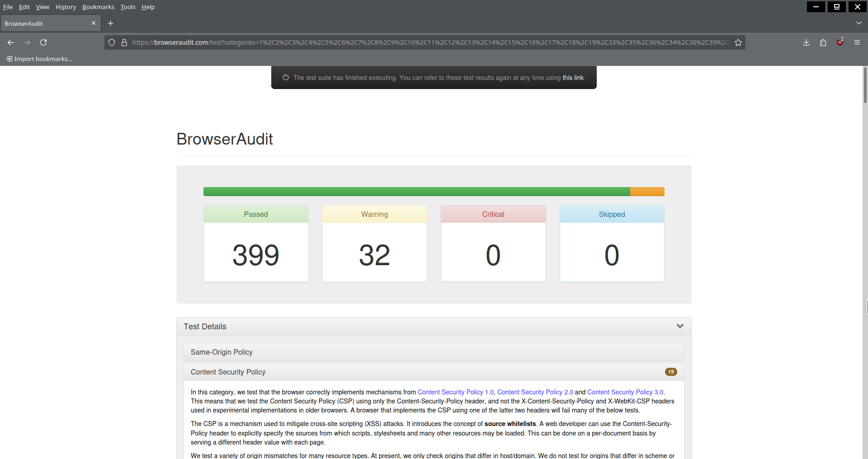Select the BrowserAudit tab
Screen dimensions: 868x459
tap(51, 23)
